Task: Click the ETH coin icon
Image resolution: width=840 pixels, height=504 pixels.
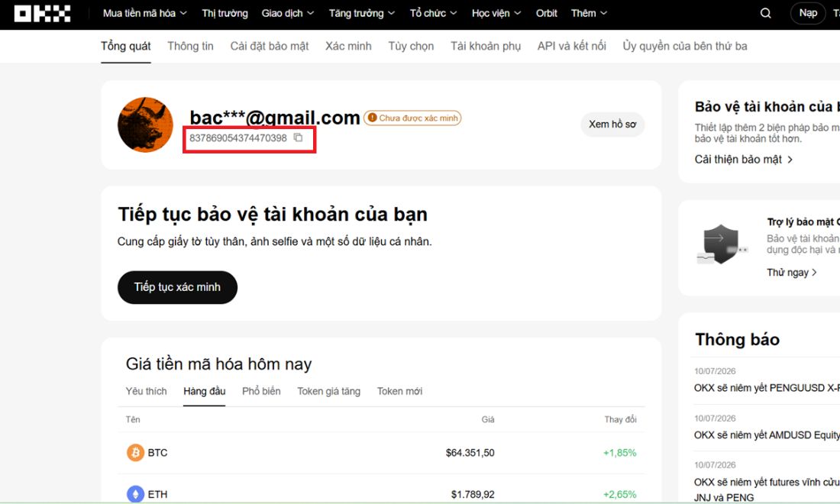Action: (135, 494)
